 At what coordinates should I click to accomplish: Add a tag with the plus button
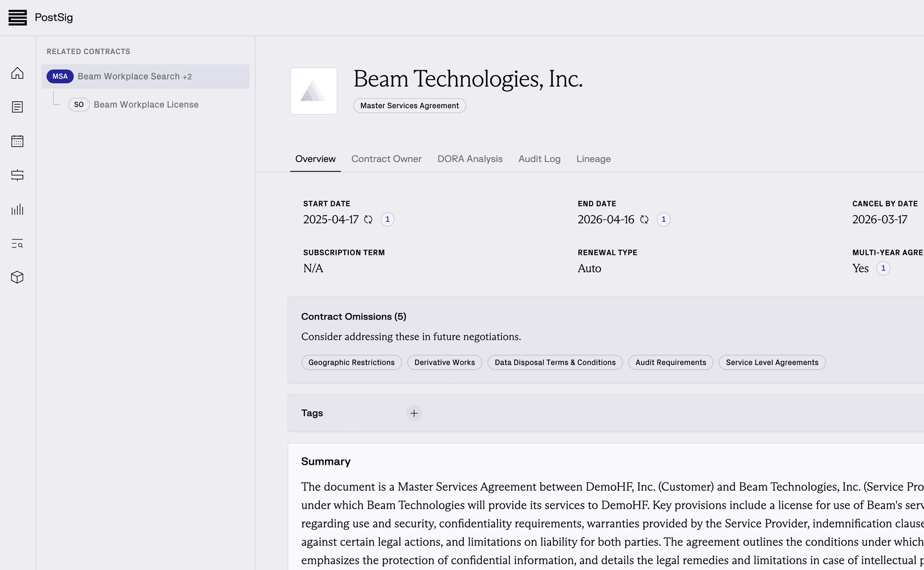point(414,413)
